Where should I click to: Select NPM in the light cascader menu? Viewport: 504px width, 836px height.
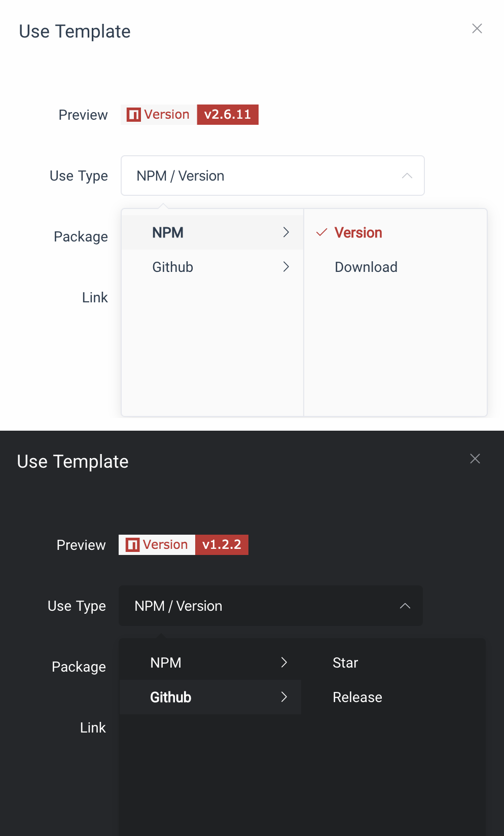(168, 232)
